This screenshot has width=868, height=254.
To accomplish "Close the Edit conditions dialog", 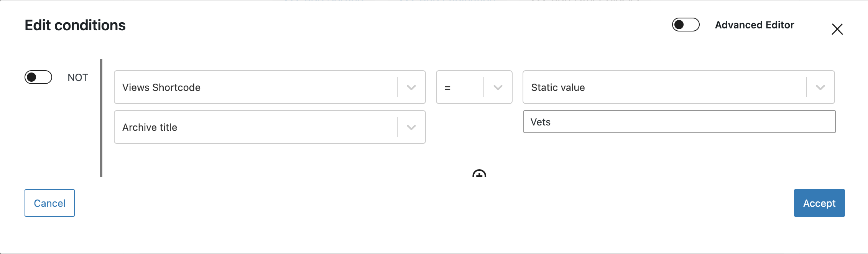I will pyautogui.click(x=837, y=29).
